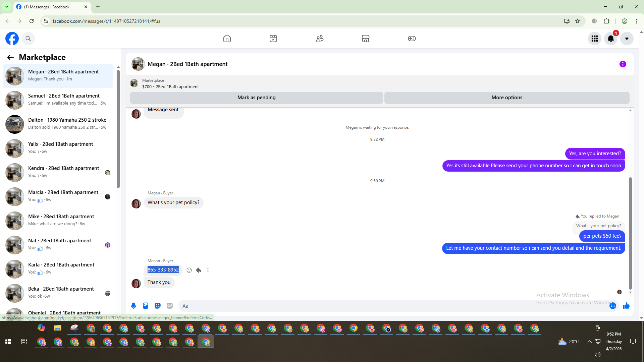
Task: Show hidden system tray icons
Action: click(x=589, y=342)
